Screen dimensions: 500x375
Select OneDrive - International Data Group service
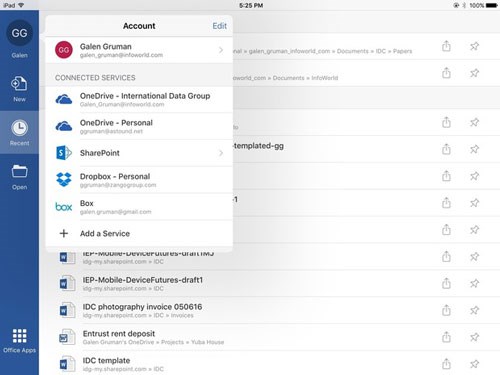pos(139,99)
